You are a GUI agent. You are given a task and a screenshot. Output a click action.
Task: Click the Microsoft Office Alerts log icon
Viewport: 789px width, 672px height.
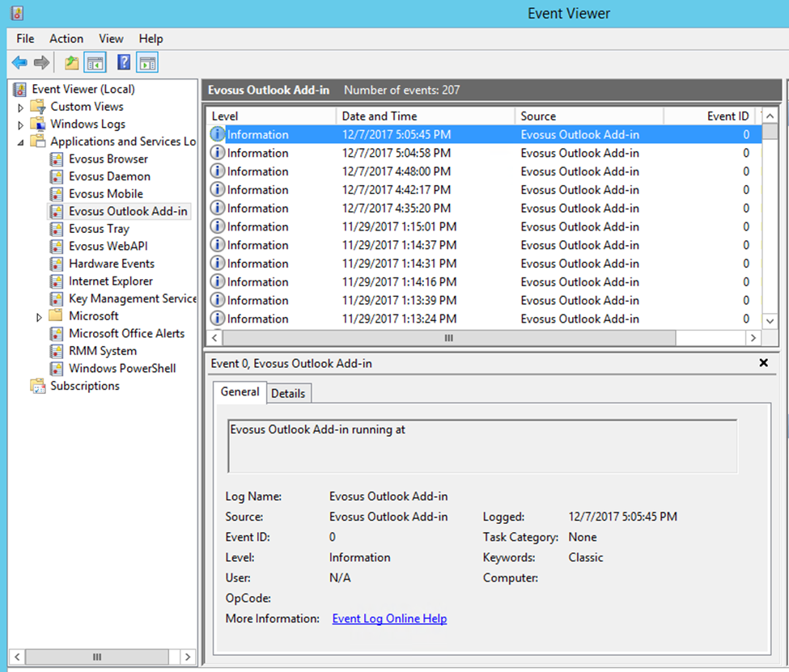[57, 333]
